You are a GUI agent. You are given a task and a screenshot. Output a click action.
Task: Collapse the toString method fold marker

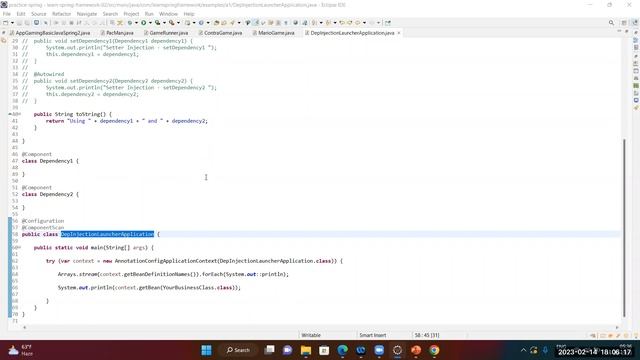20,114
